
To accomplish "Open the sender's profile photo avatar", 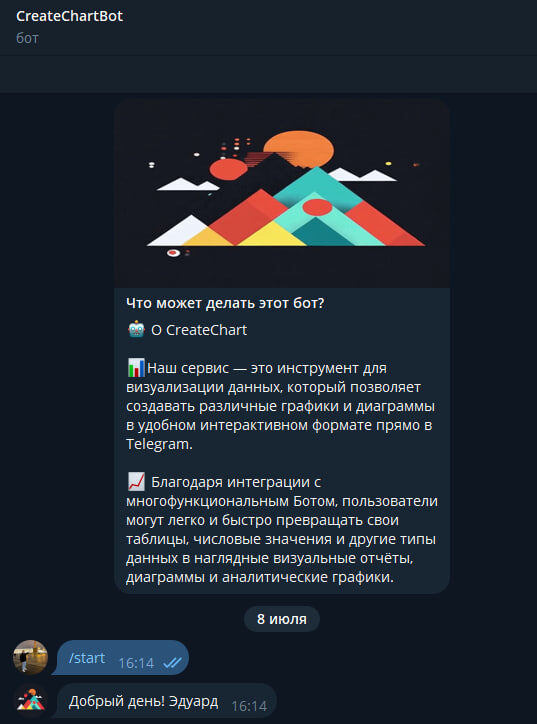I will (30, 657).
